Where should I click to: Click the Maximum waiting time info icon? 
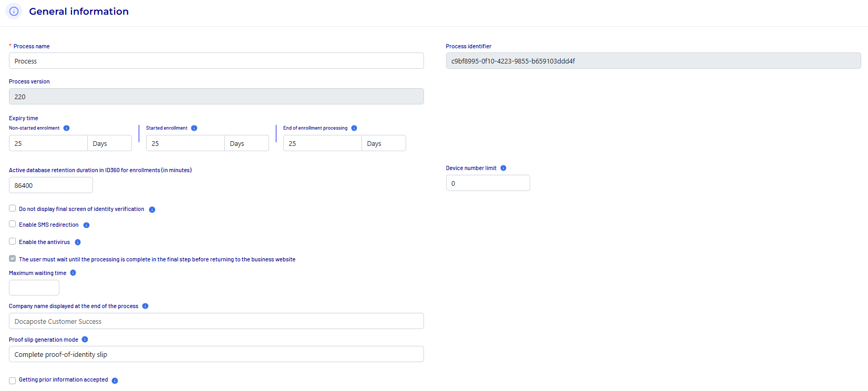click(x=73, y=273)
